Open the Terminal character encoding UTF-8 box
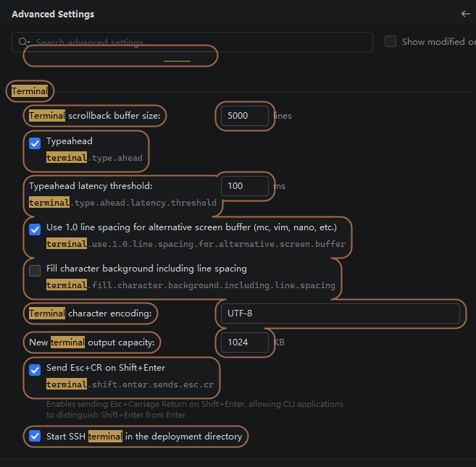This screenshot has width=476, height=467. [x=341, y=314]
